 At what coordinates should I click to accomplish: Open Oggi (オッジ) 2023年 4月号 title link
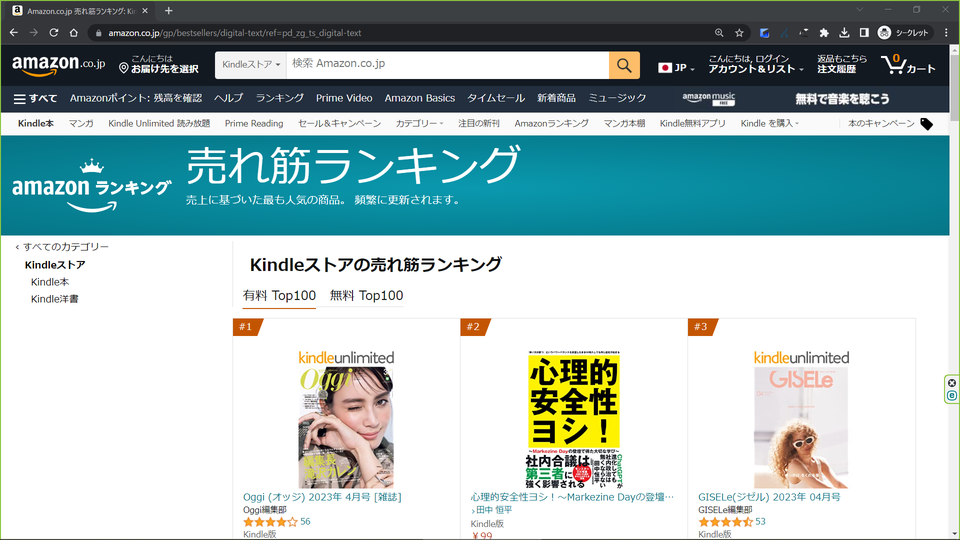(322, 497)
